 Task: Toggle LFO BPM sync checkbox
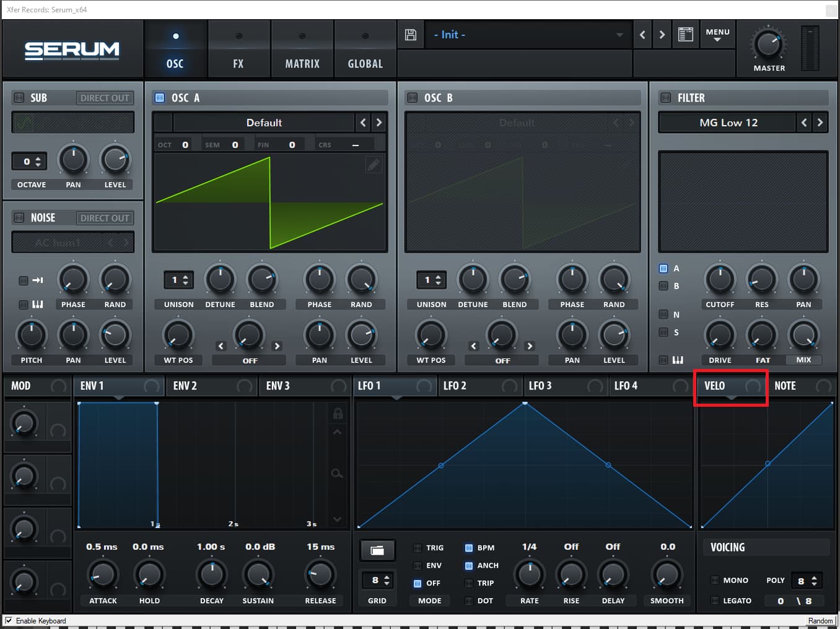click(x=469, y=548)
